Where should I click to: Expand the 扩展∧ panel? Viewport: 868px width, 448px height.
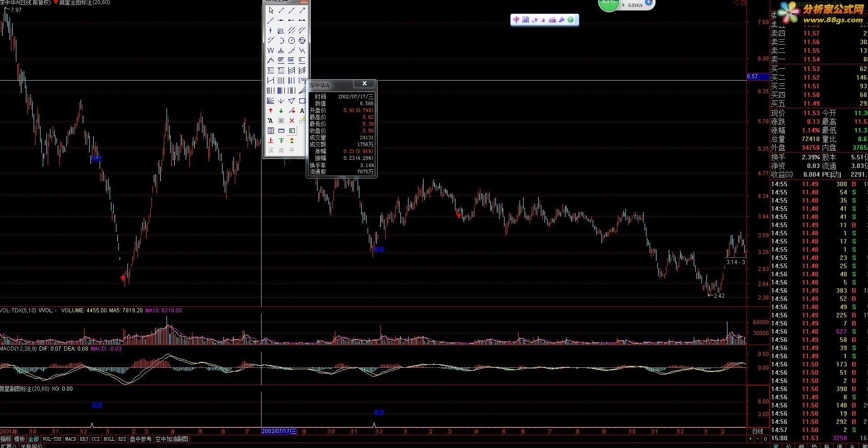point(9,446)
